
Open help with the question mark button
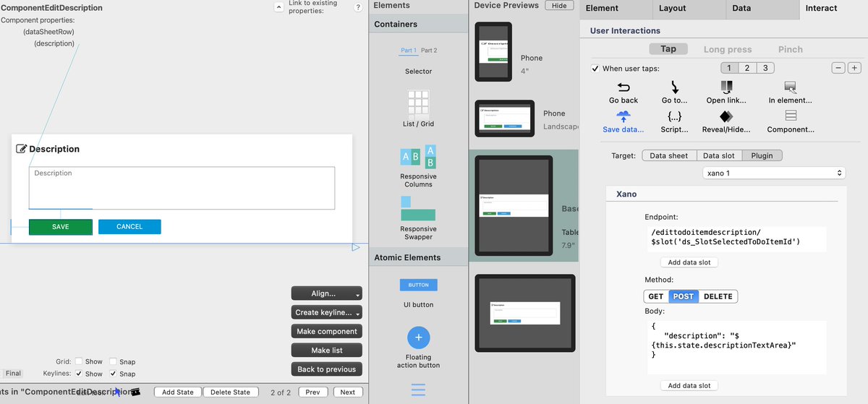(358, 7)
